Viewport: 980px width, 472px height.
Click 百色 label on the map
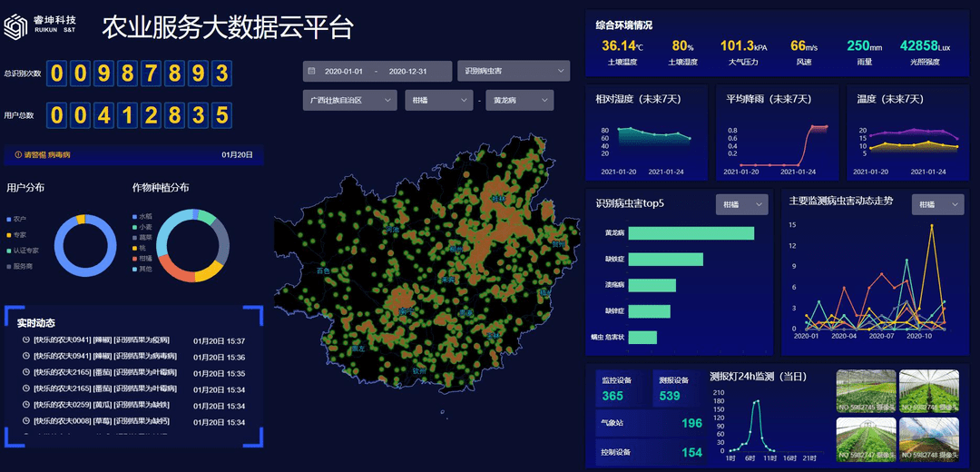point(323,271)
